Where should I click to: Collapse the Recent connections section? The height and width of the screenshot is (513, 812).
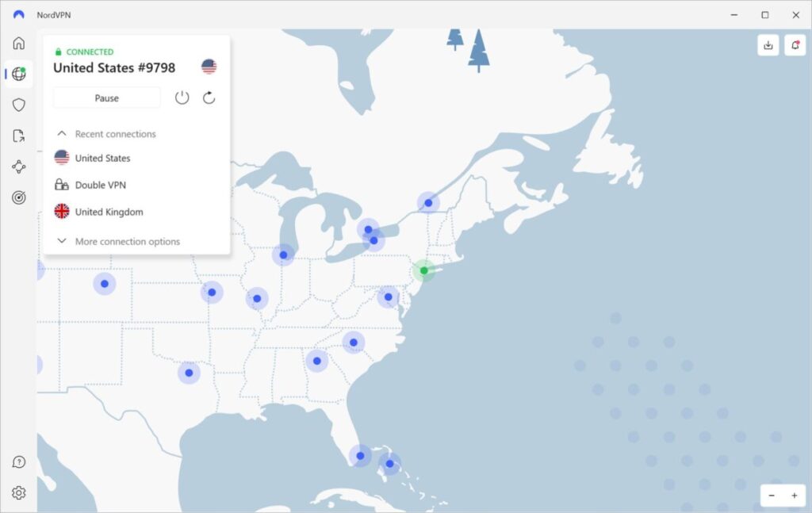106,133
